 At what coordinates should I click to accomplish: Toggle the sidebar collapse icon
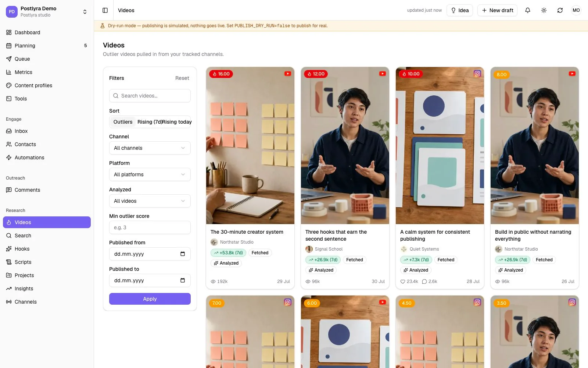coord(105,10)
